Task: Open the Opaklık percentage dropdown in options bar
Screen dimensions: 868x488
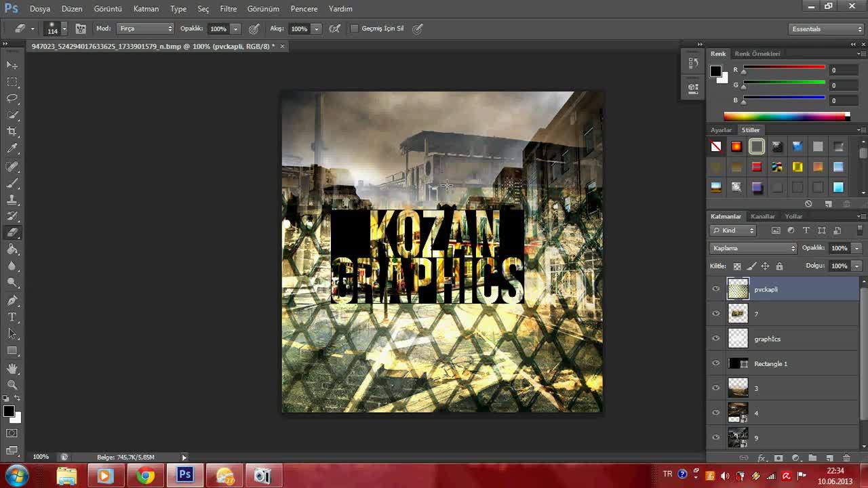Action: [235, 28]
